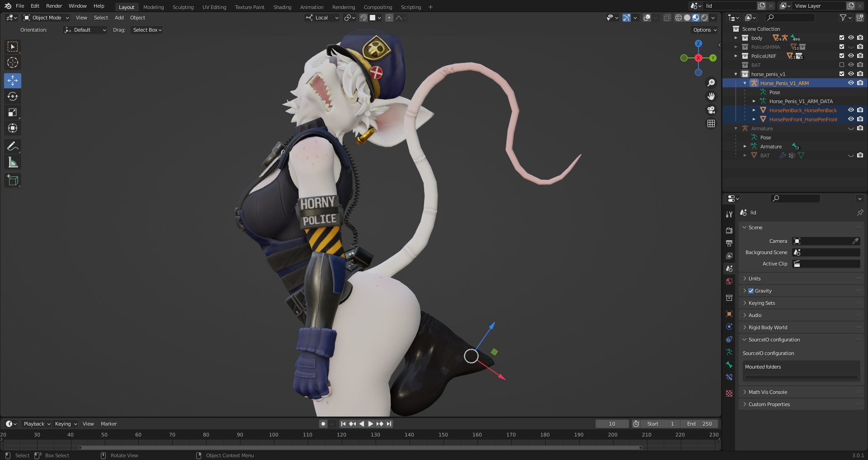Switch to wireframe viewport shading

tap(678, 18)
